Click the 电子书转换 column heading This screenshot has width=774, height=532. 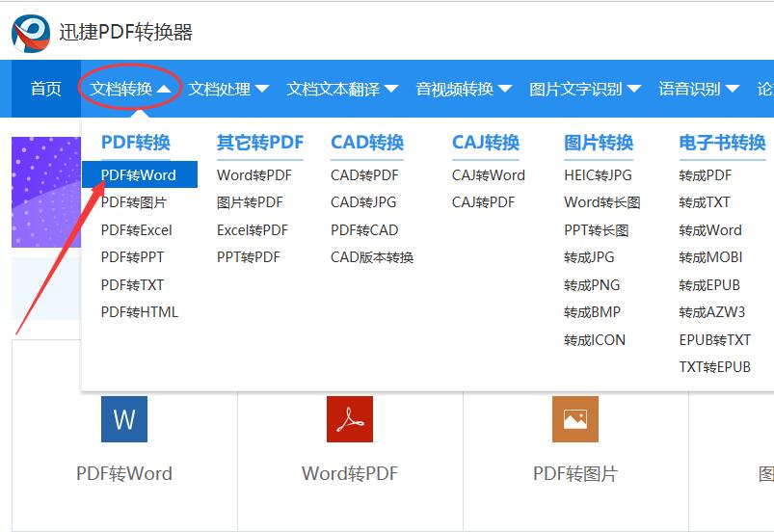click(x=723, y=143)
